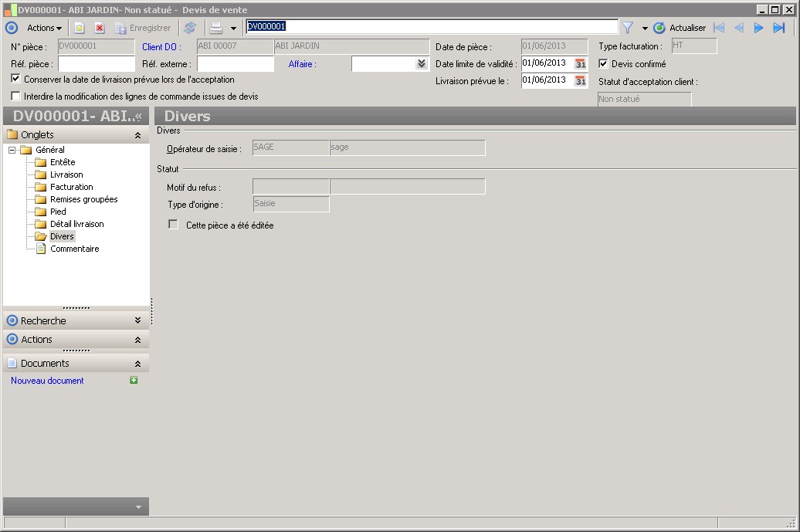The height and width of the screenshot is (532, 800).
Task: Click the Recherche section round icon
Action: [12, 321]
